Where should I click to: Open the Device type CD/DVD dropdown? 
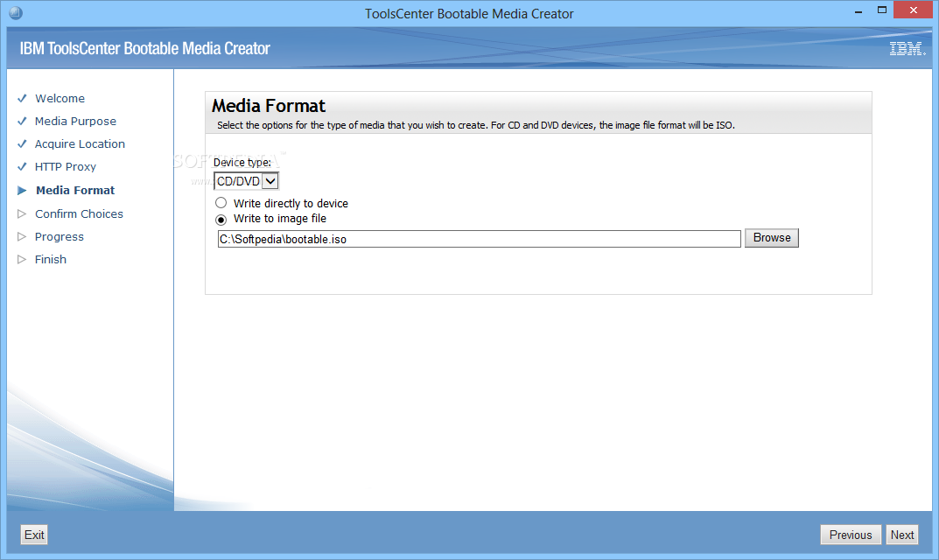(246, 181)
